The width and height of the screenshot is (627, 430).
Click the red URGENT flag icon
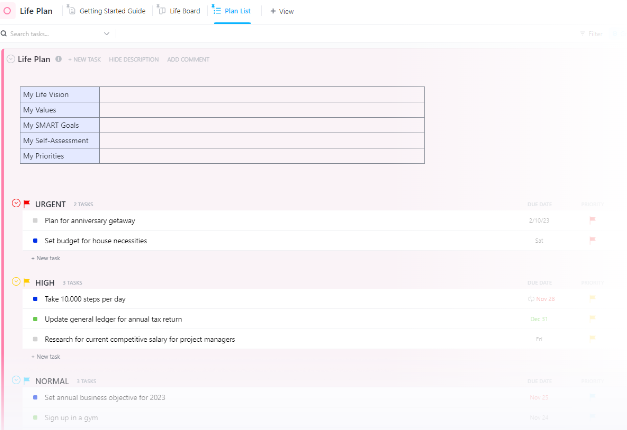27,204
